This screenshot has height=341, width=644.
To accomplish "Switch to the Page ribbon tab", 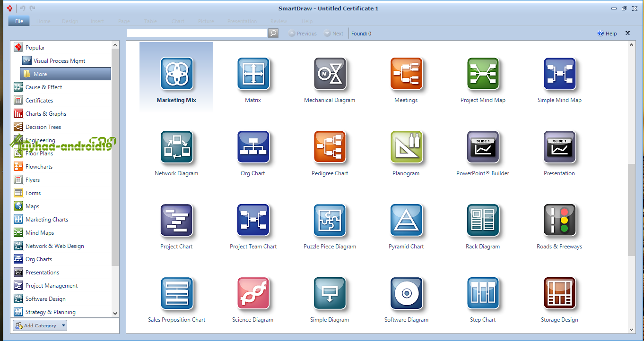I will pos(124,21).
